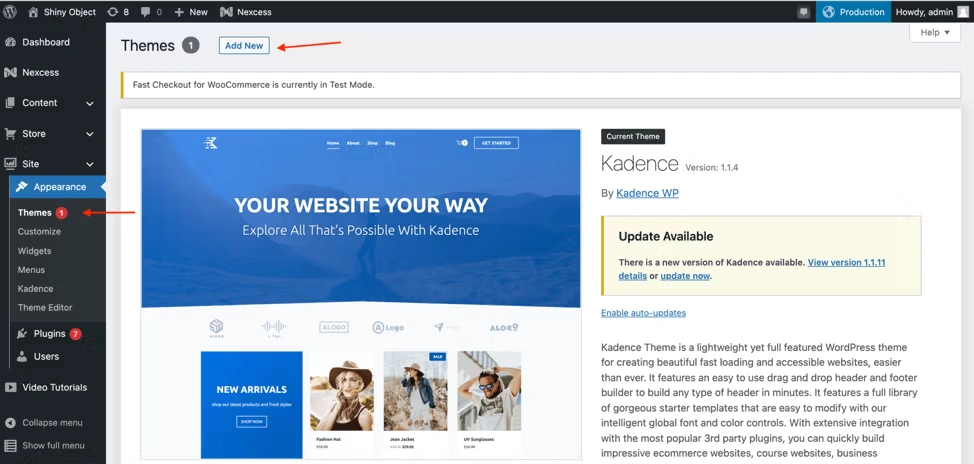Click the WordPress logo icon in admin bar

click(10, 12)
